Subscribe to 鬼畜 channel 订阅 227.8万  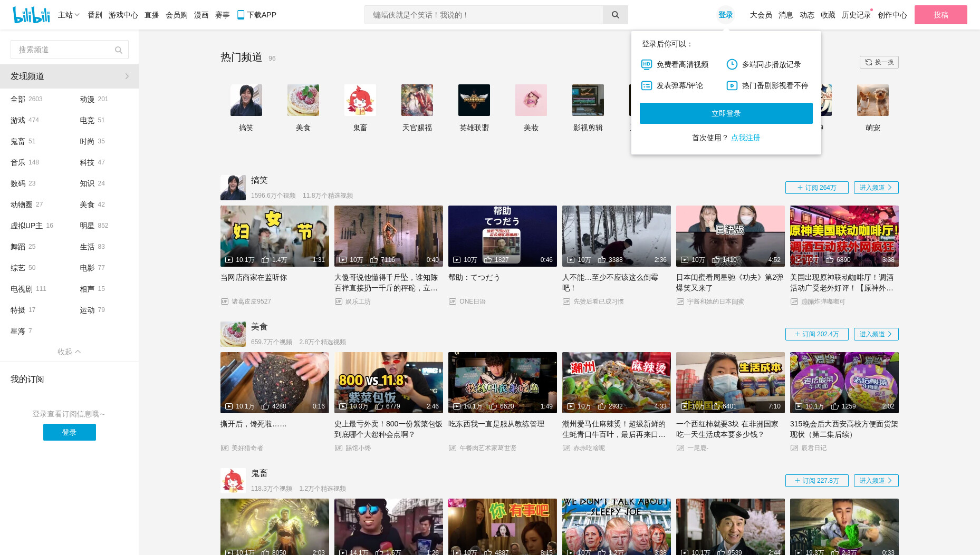(x=817, y=481)
